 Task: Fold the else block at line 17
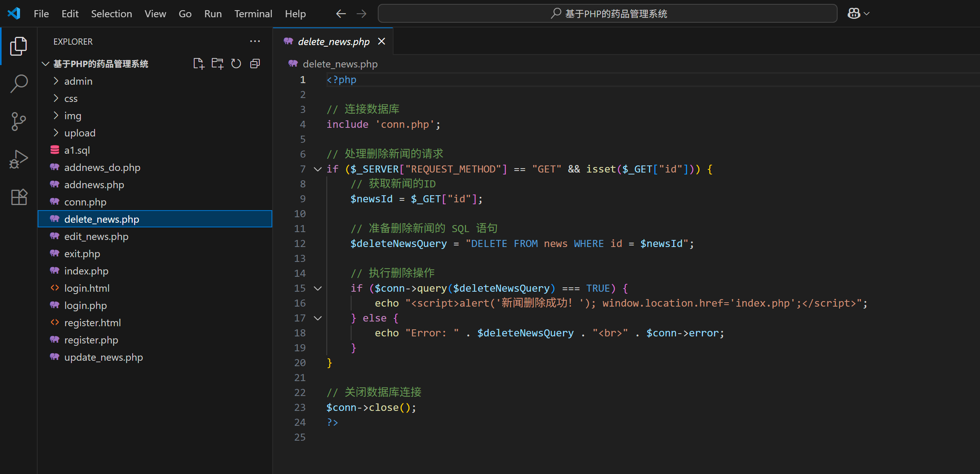318,318
